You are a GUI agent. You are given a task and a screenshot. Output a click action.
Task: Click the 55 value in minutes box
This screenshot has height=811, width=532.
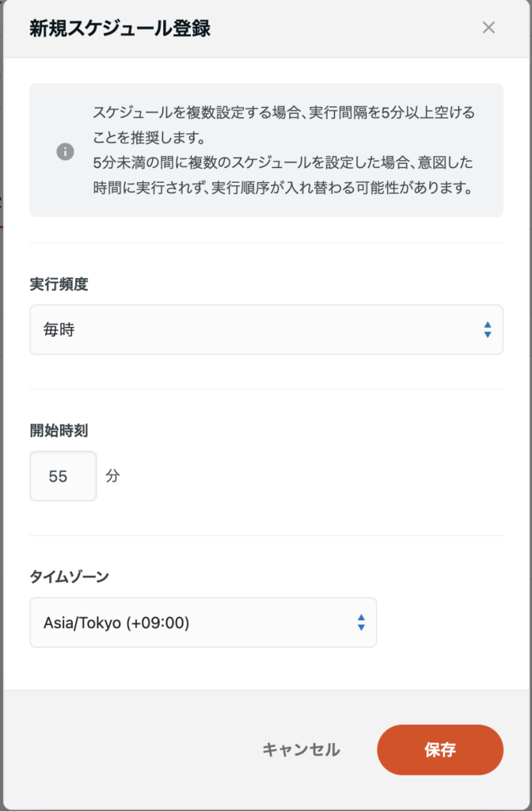tap(58, 476)
